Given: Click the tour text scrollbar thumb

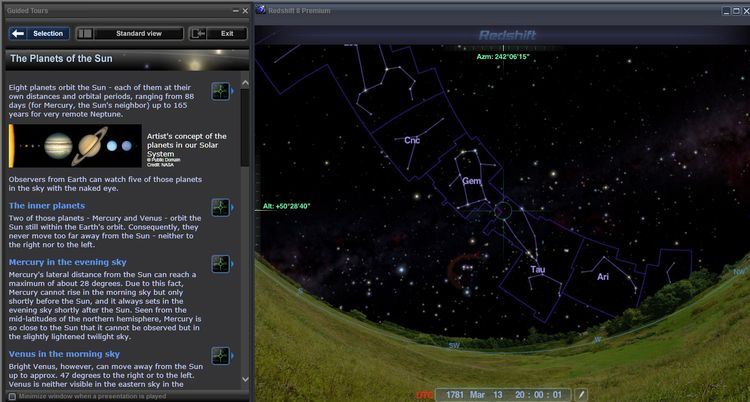Looking at the screenshot, I should coord(245,127).
